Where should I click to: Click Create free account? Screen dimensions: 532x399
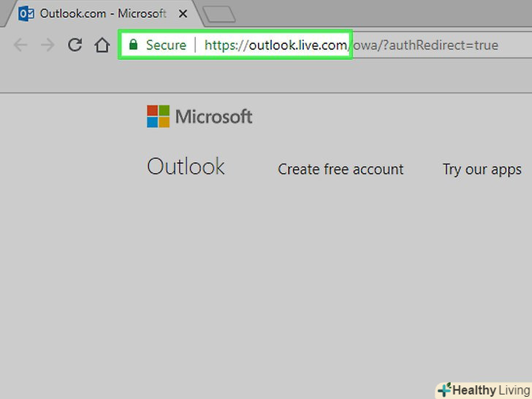pyautogui.click(x=341, y=169)
